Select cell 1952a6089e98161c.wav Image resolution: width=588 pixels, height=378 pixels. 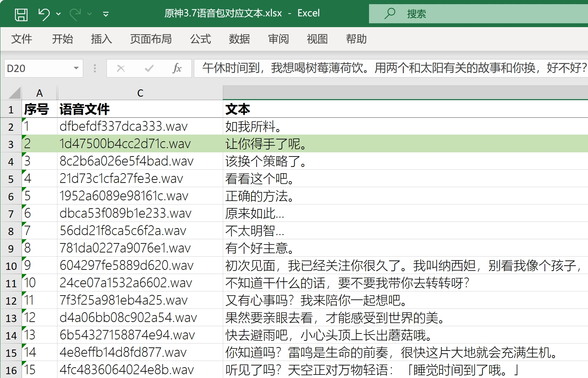[140, 196]
